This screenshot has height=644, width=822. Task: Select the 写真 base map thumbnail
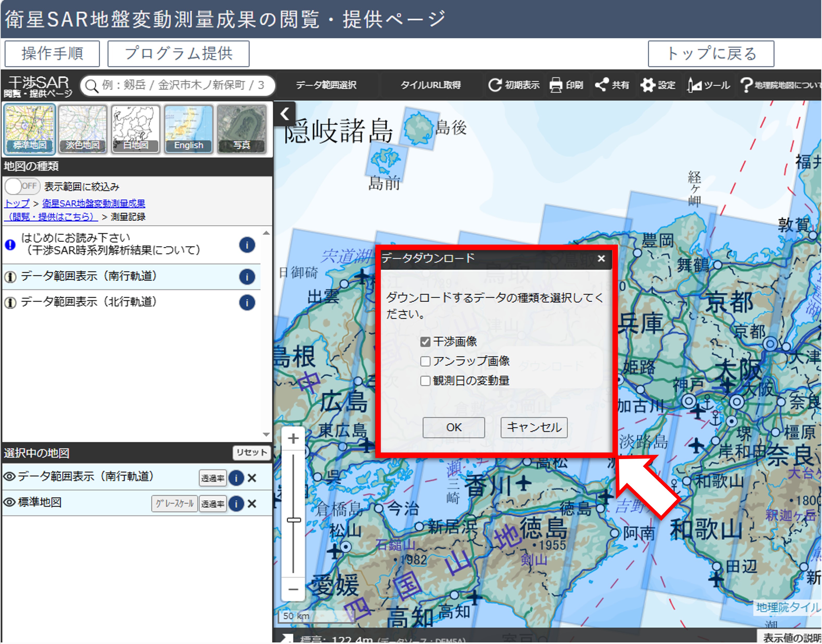(242, 129)
